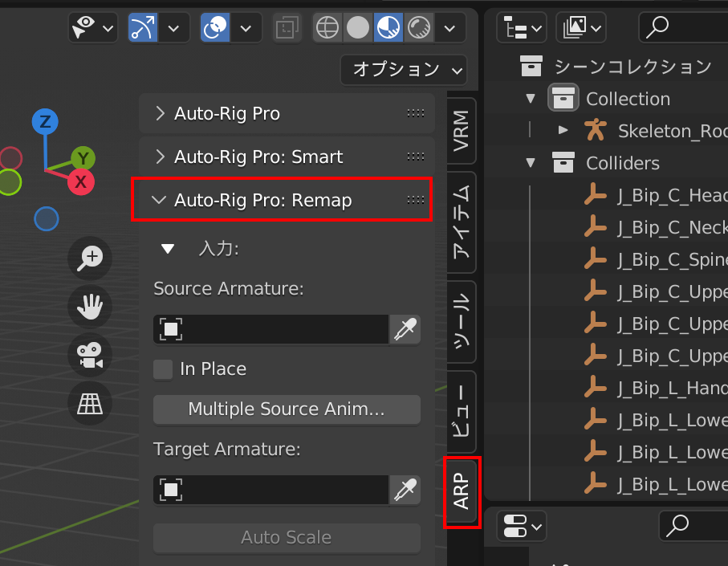
Task: Pick Source Armature with the eyedropper
Action: [x=405, y=329]
